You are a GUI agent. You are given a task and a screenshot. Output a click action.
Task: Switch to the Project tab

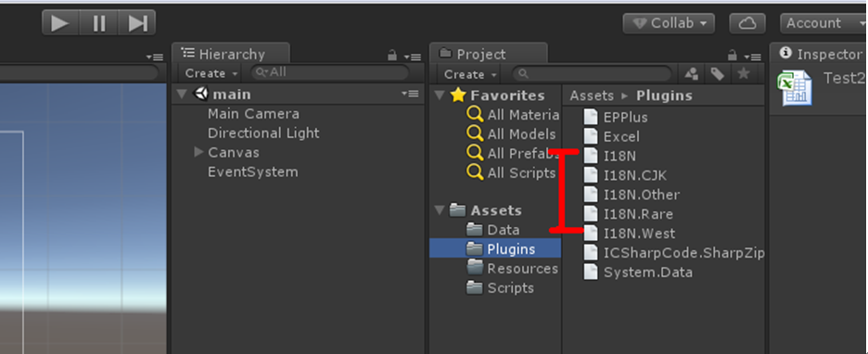click(488, 54)
